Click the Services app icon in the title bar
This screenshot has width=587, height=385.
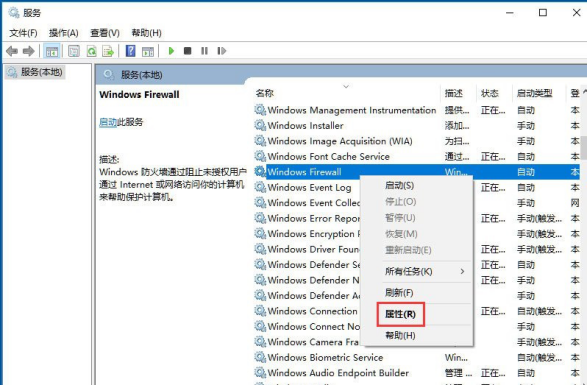(14, 13)
